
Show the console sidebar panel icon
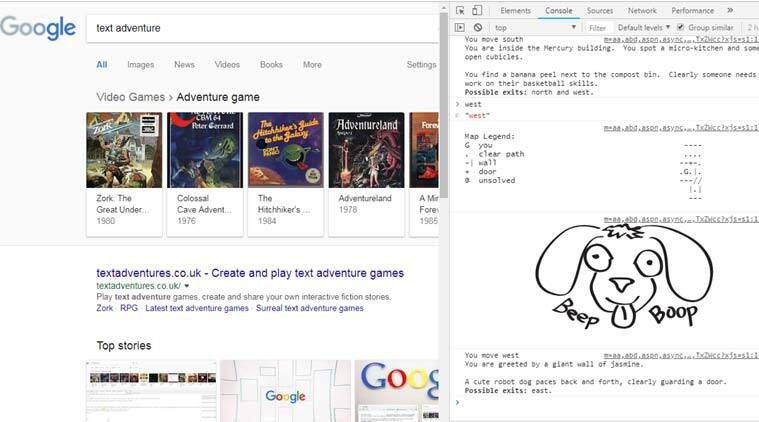pyautogui.click(x=459, y=28)
